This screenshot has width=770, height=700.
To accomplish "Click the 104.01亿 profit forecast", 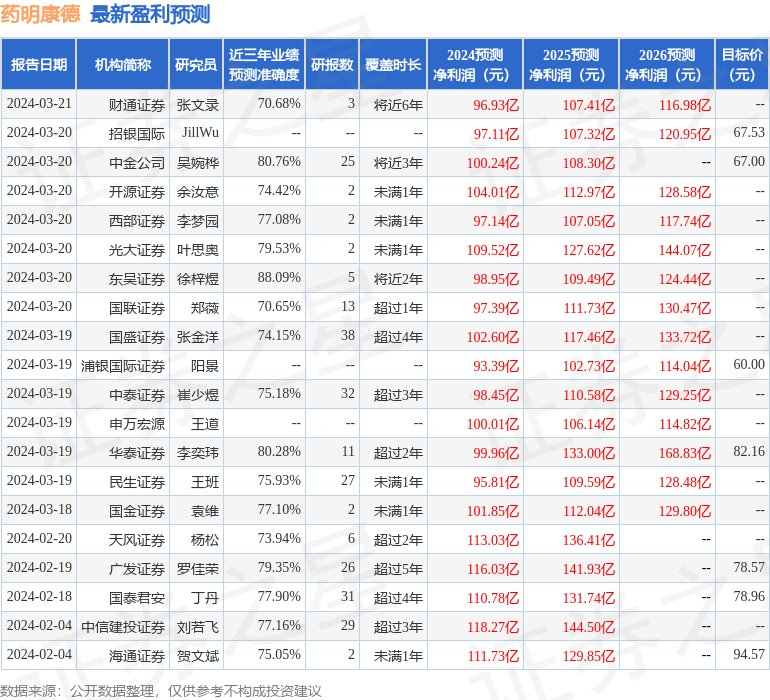I will coord(493,192).
